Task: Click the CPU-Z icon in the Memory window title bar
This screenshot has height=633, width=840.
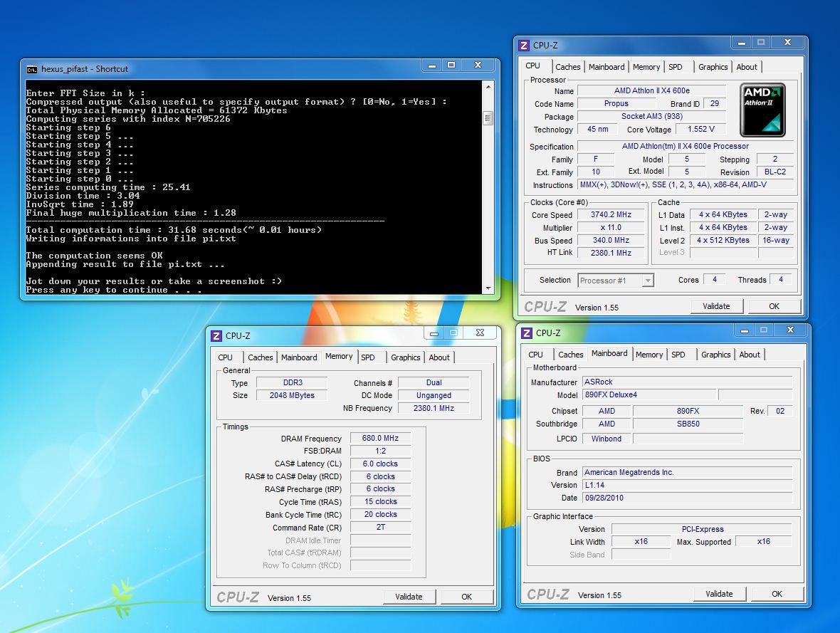Action: 216,336
